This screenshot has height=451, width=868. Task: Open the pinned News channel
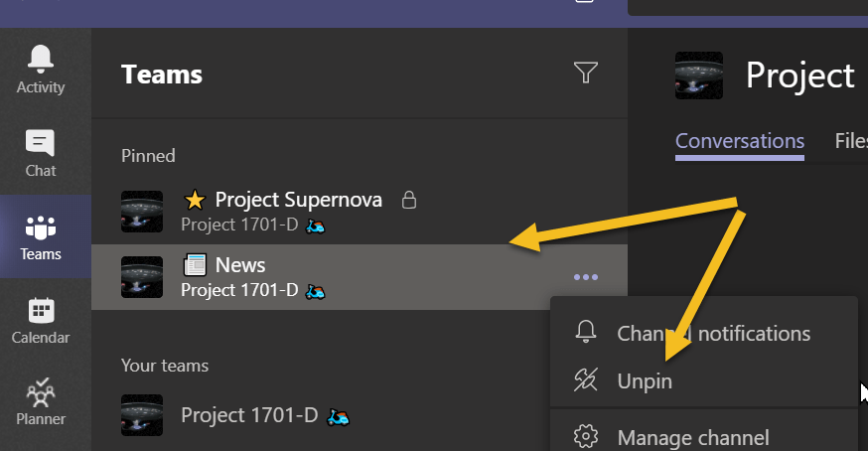pyautogui.click(x=240, y=265)
